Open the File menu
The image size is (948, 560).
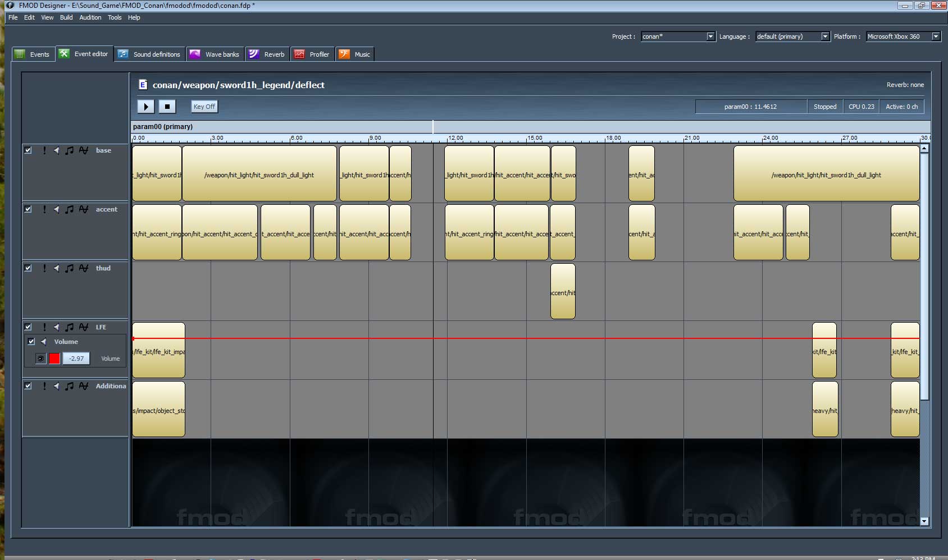pyautogui.click(x=13, y=17)
